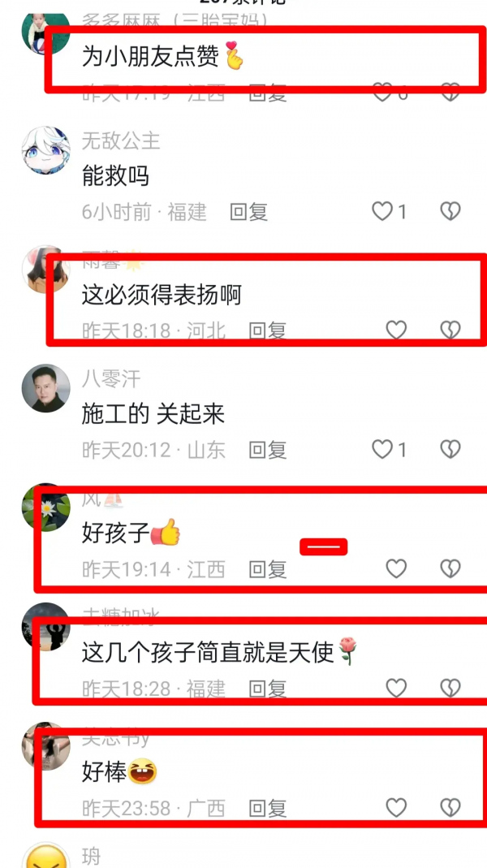Like the 能救吗 comment with heart icon

[x=381, y=211]
